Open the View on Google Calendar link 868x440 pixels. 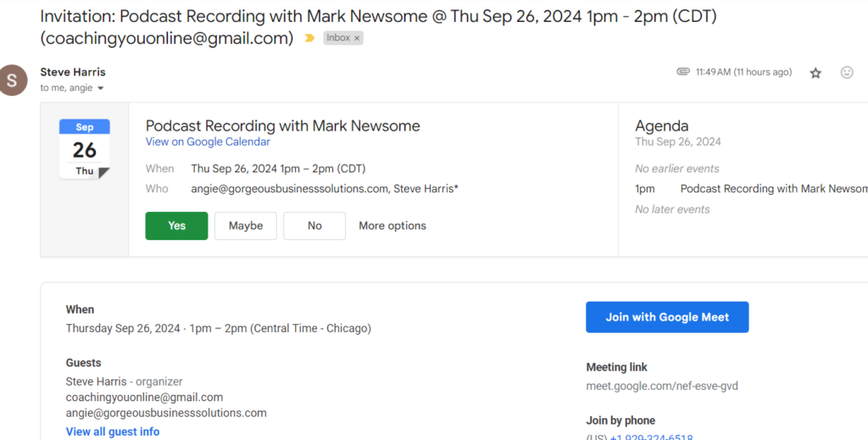(208, 142)
